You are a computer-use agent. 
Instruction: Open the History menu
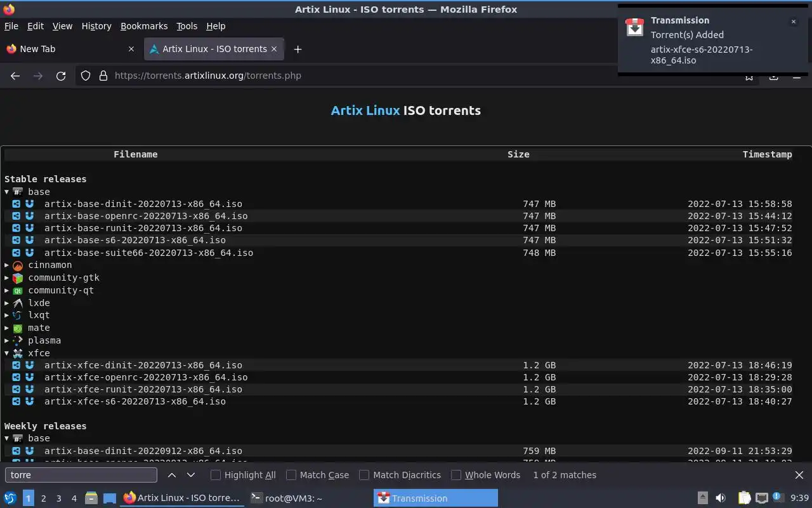click(96, 26)
